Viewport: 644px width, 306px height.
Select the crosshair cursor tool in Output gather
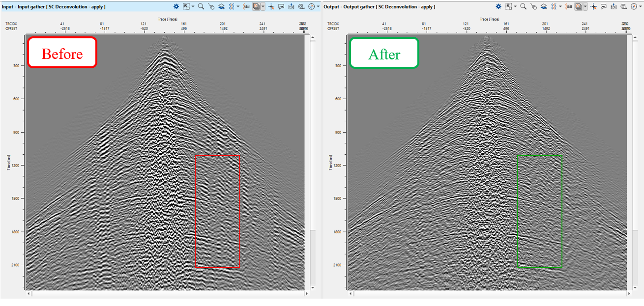point(593,7)
